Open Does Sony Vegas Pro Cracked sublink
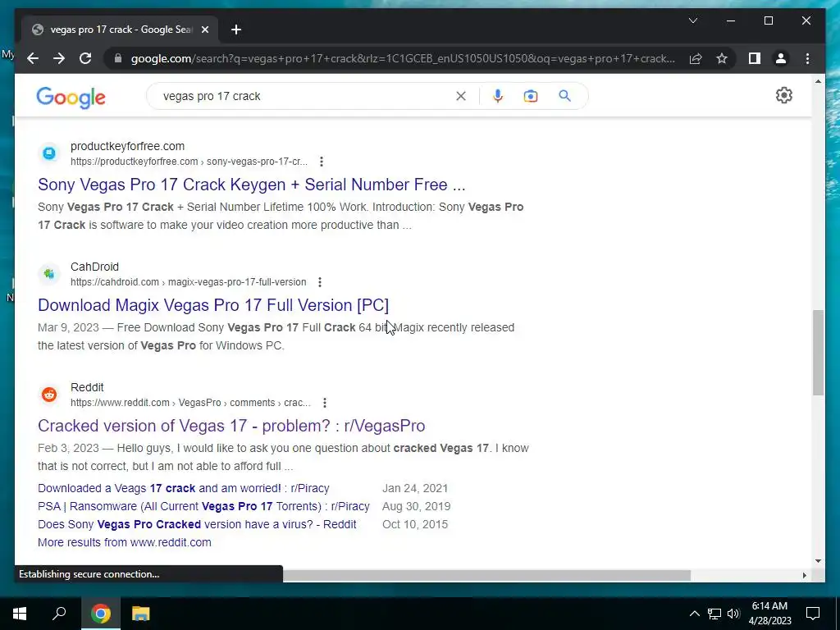Image resolution: width=840 pixels, height=630 pixels. coord(197,524)
